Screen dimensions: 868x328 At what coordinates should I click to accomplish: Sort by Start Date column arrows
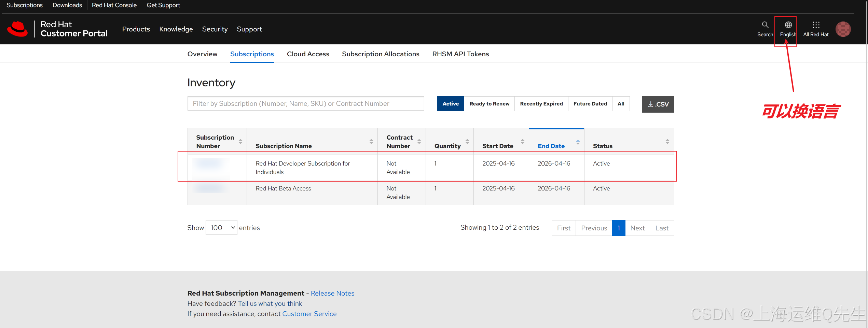click(x=522, y=141)
